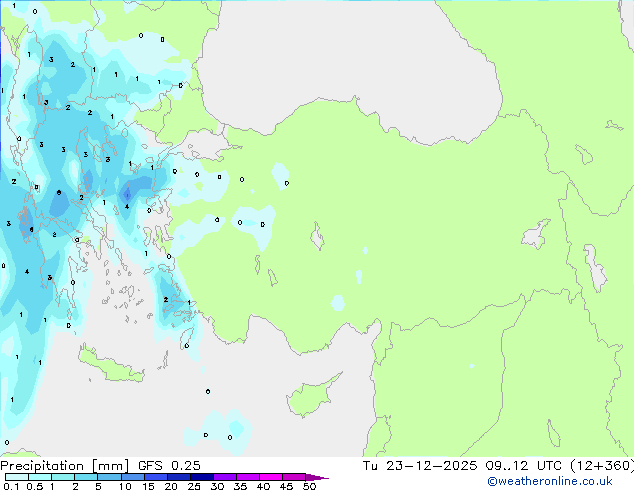
Task: Pick the 50 mm magenta legend arrow
Action: click(317, 478)
